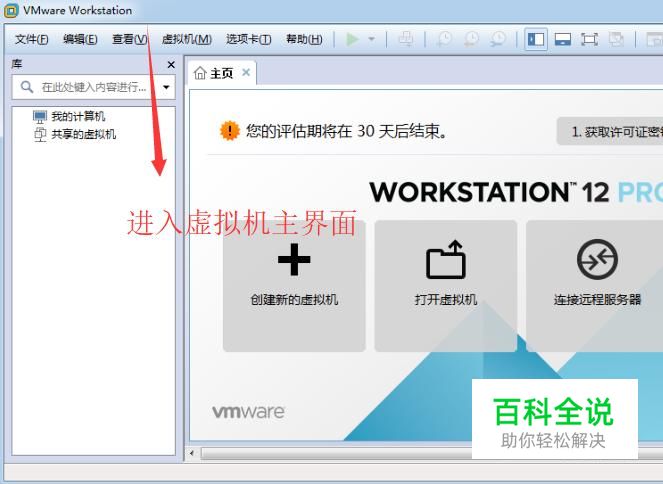The image size is (663, 484).
Task: Expand the power options dropdown arrow
Action: tap(371, 39)
